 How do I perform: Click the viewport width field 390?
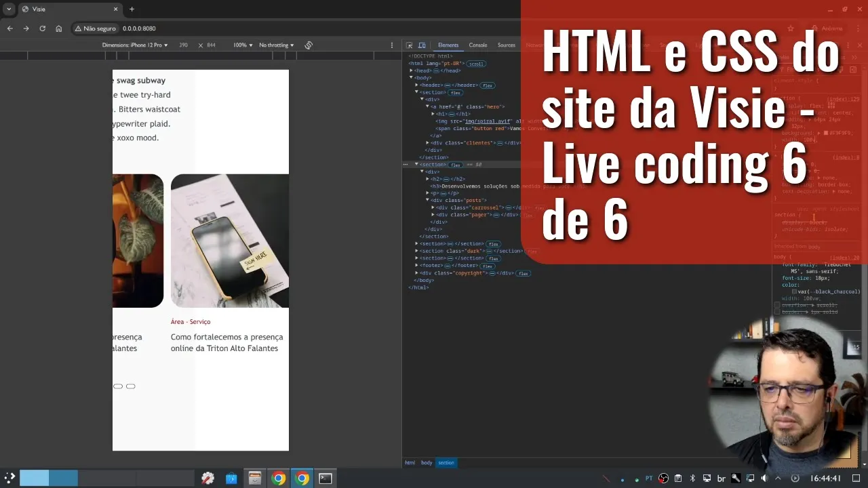183,45
